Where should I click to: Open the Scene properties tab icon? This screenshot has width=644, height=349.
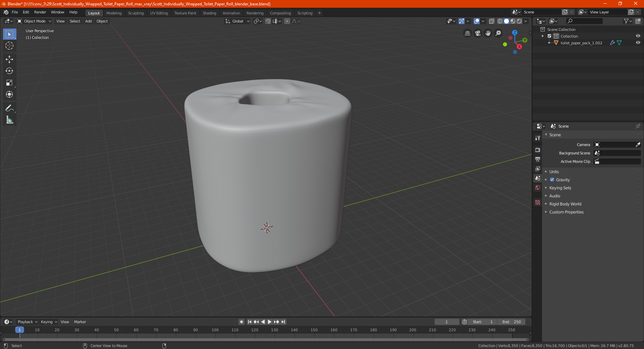pos(538,178)
